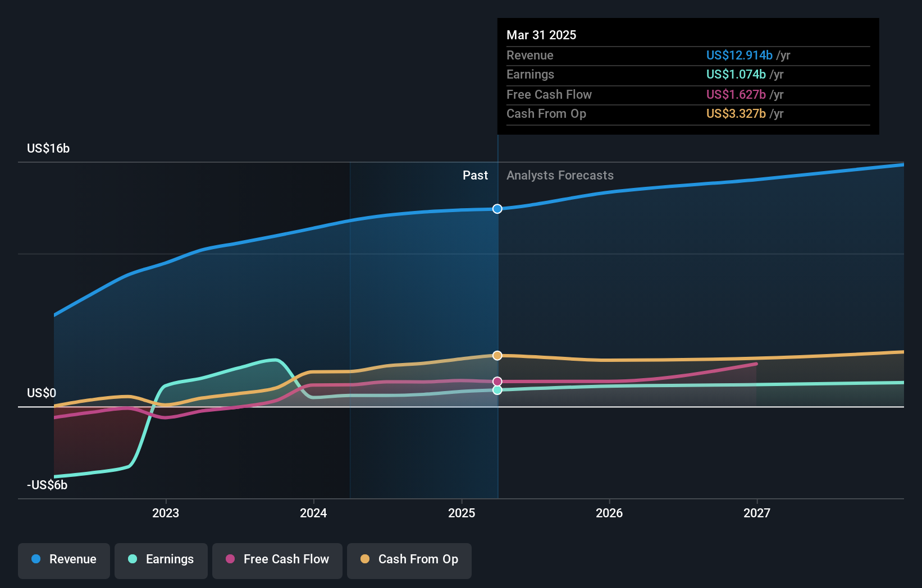The height and width of the screenshot is (588, 922).
Task: Click the teal Earnings data point marker
Action: pyautogui.click(x=497, y=390)
